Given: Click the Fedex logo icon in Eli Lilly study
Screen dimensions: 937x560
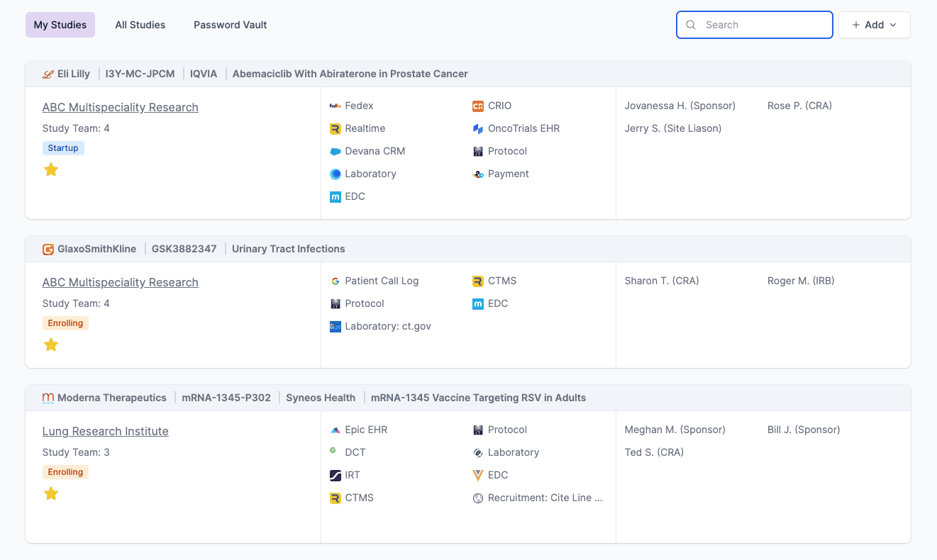Looking at the screenshot, I should 336,106.
